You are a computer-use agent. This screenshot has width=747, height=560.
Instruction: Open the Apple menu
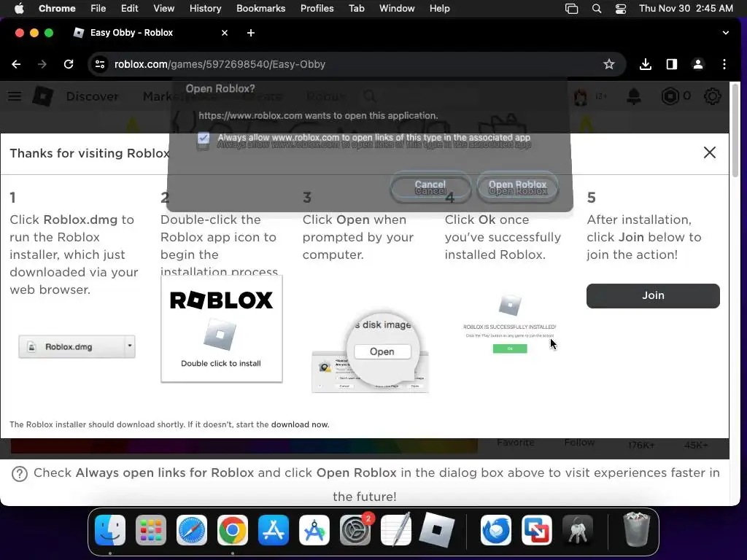[x=19, y=8]
